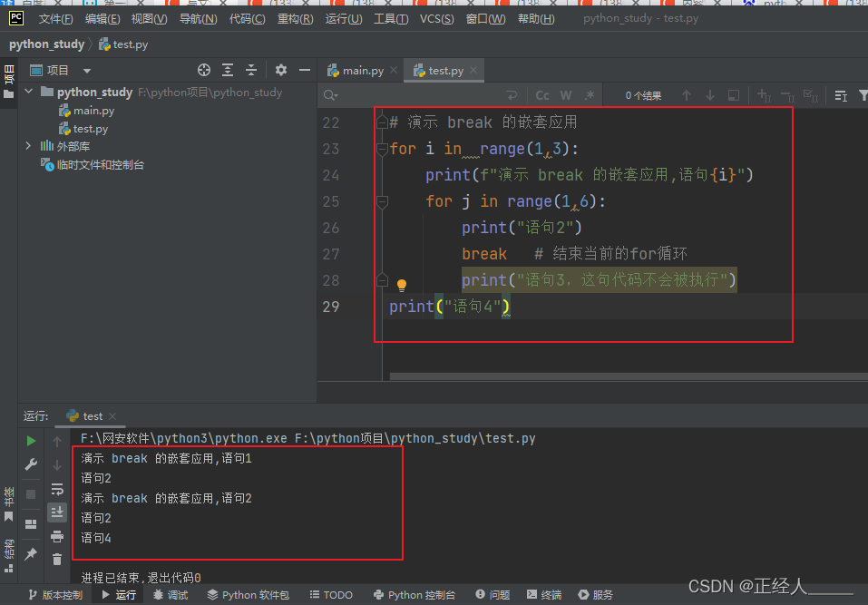Open 版本控制 tool window
The image size is (868, 605).
click(54, 595)
